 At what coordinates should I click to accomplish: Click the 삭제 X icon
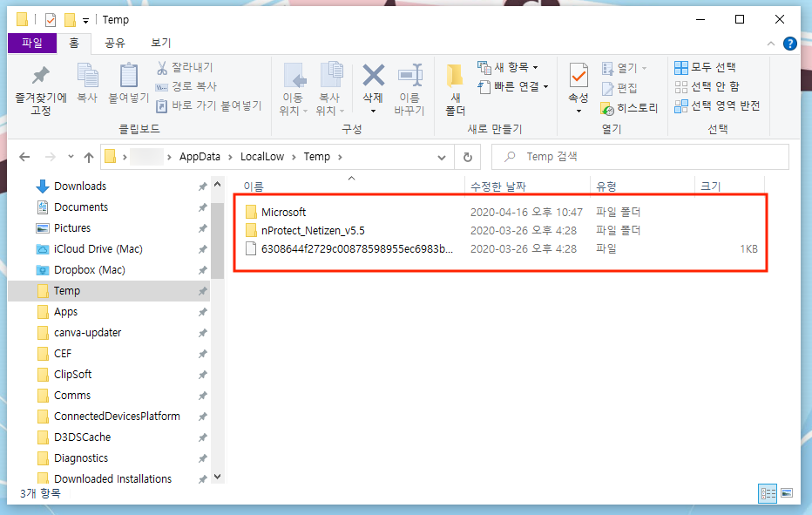point(373,76)
